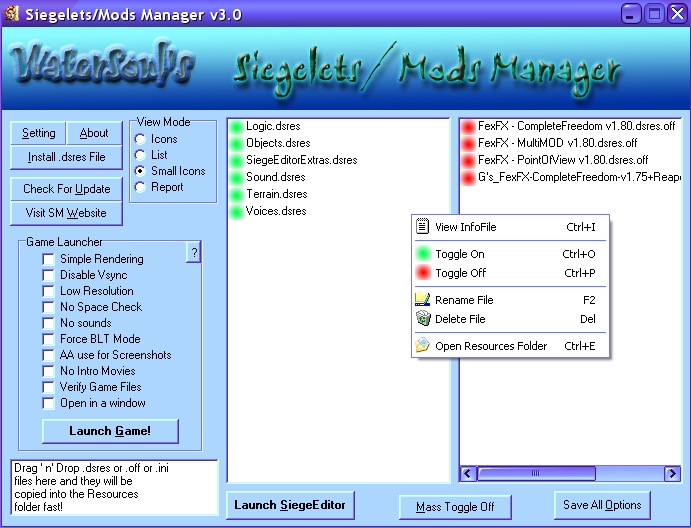Click the red icon for FexFX - PointOfView
This screenshot has height=528, width=691.
[x=468, y=161]
